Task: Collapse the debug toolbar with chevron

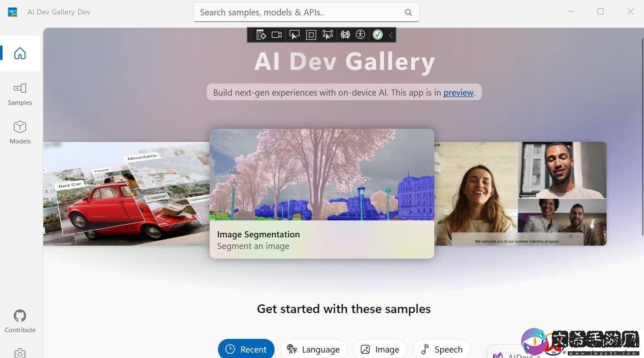Action: tap(391, 35)
